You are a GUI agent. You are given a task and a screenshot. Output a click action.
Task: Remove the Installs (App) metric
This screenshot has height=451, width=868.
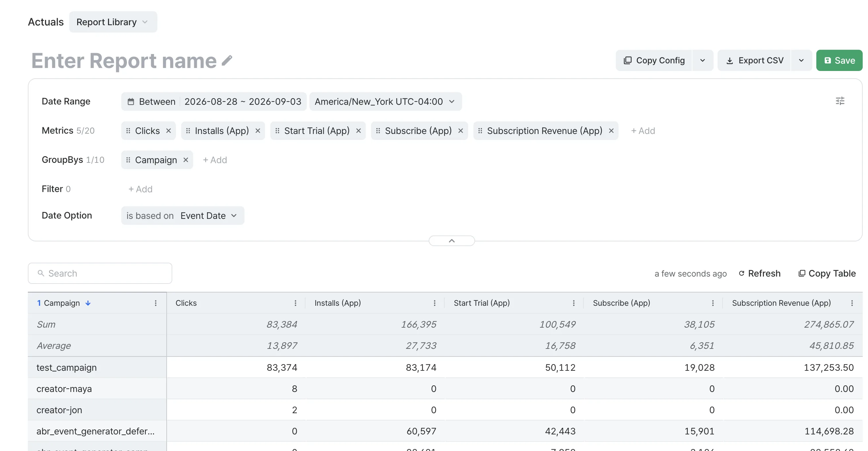[257, 131]
